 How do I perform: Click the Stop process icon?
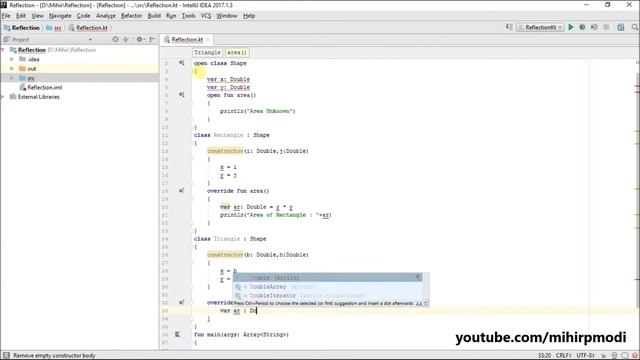point(606,27)
